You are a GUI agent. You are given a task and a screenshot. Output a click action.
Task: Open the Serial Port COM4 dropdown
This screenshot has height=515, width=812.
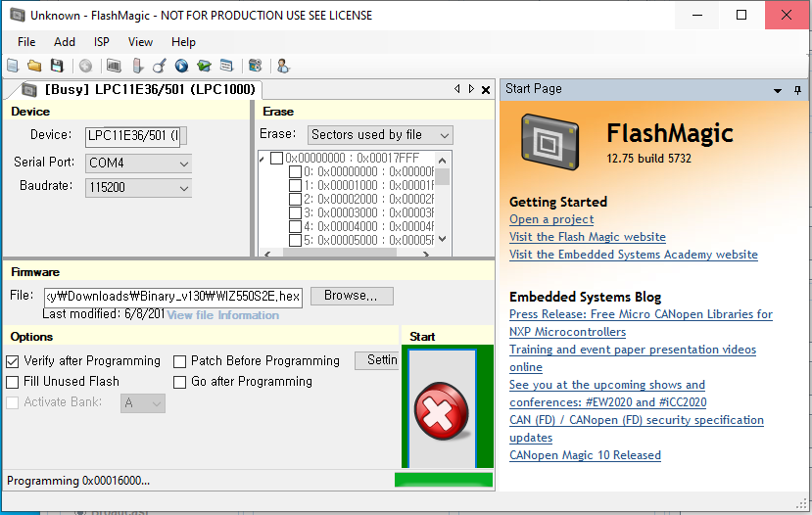click(x=138, y=164)
